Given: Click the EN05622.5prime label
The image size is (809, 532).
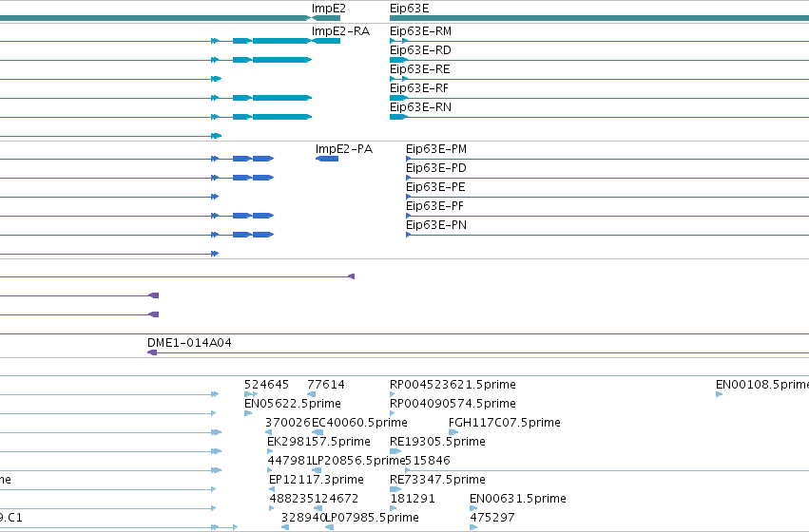Looking at the screenshot, I should coord(293,404).
